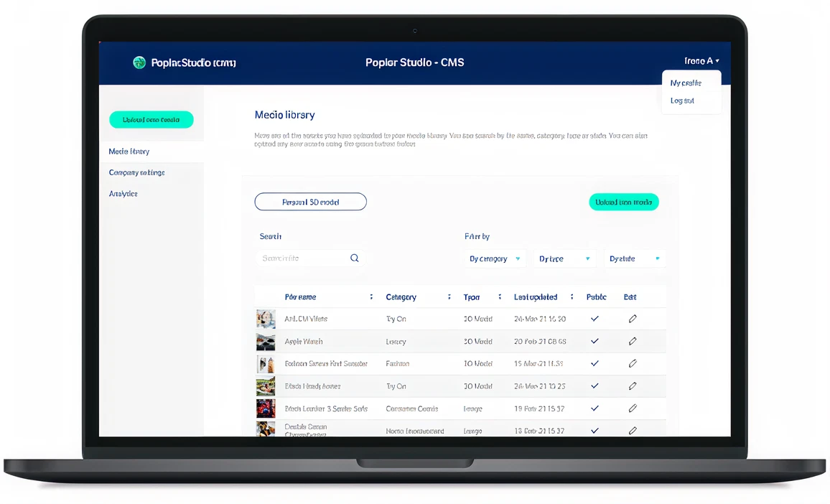The height and width of the screenshot is (504, 830).
Task: Sort table by the name column arrows
Action: [371, 297]
